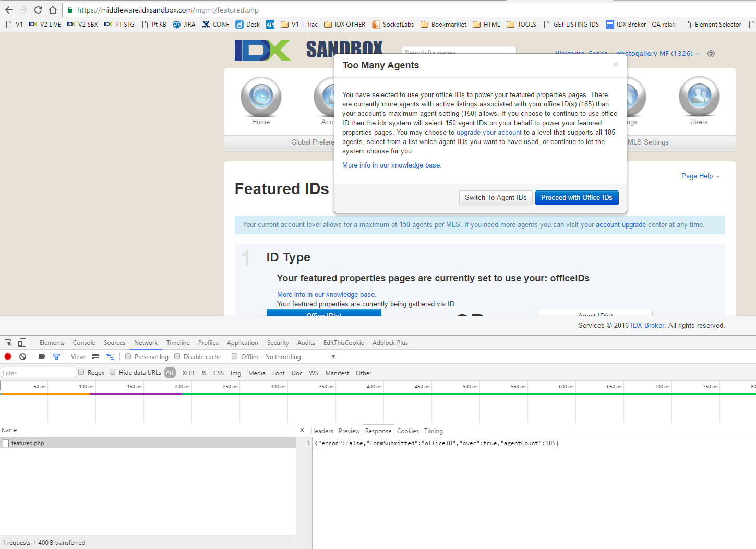Open the photogallery MF account dropdown
The height and width of the screenshot is (549, 756).
tap(657, 54)
